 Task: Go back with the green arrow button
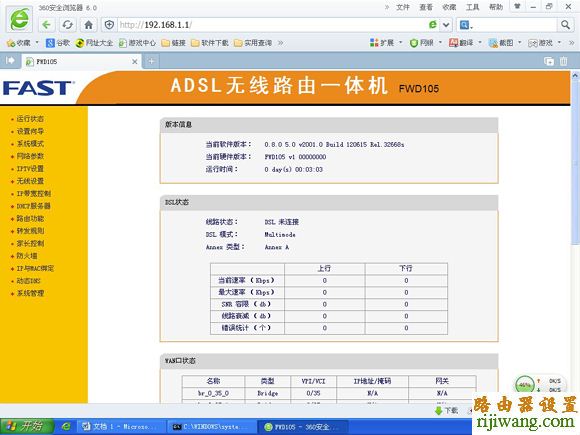click(46, 25)
